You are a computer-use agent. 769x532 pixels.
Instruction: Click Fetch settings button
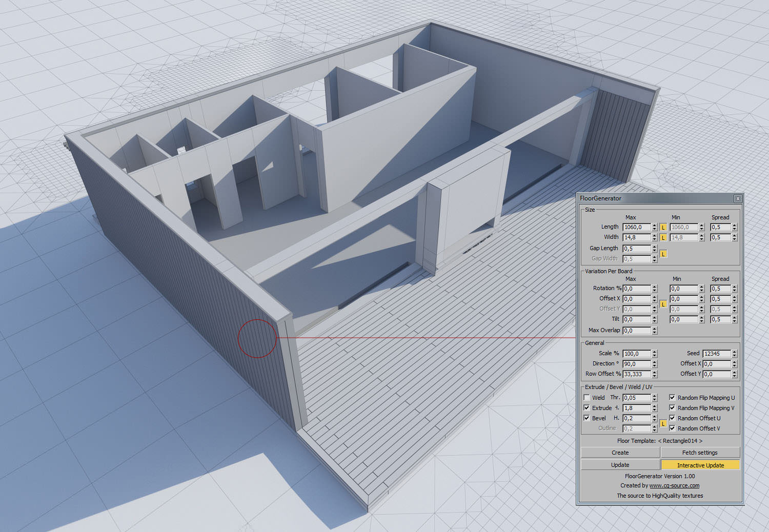[x=700, y=453]
